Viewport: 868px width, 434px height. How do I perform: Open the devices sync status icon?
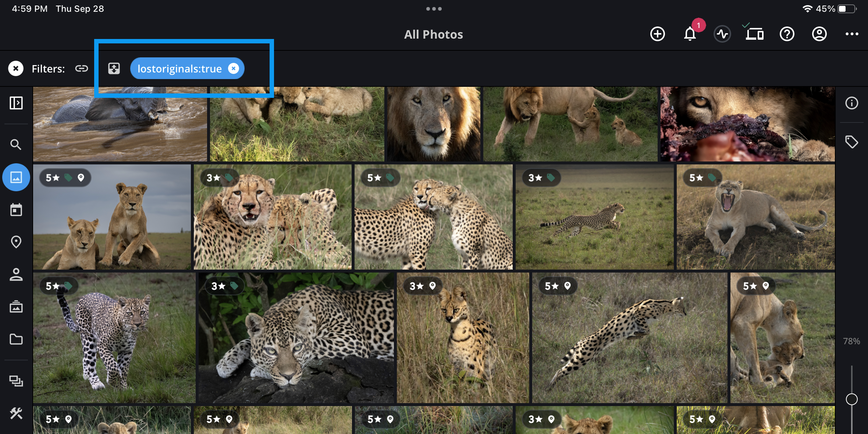[754, 34]
